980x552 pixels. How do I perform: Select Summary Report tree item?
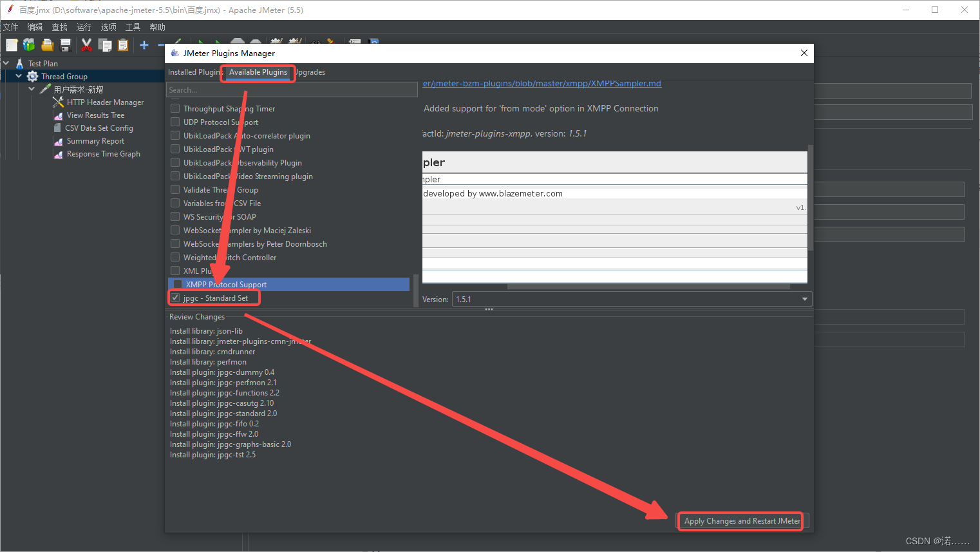click(x=95, y=141)
